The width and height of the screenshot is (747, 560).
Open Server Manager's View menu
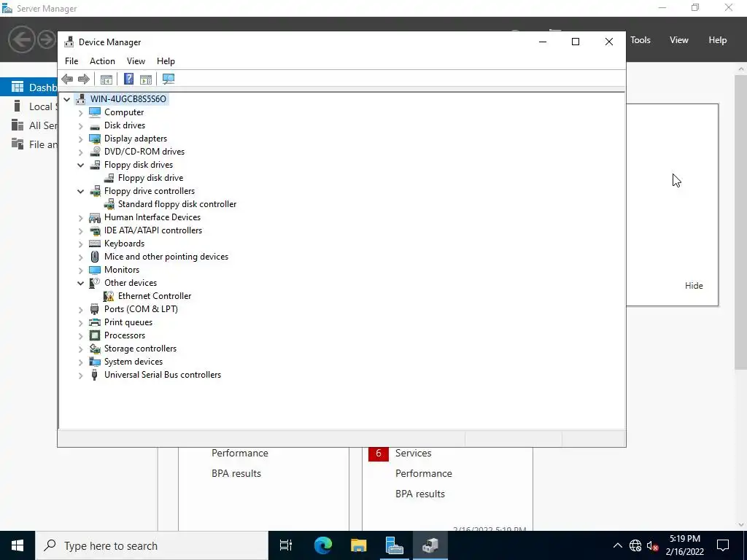(679, 40)
